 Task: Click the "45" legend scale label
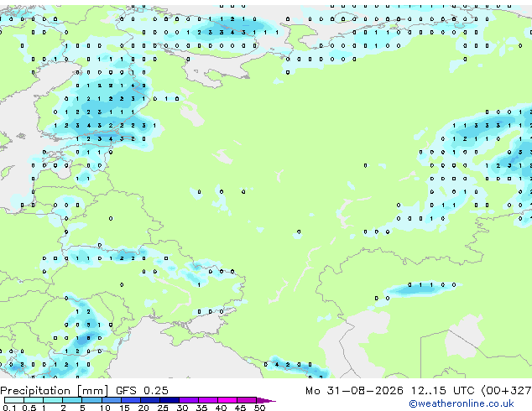point(240,408)
